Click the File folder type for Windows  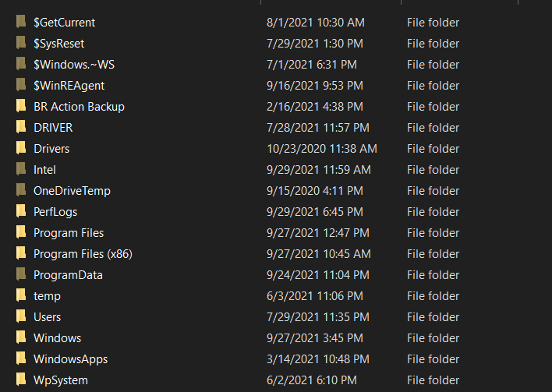click(433, 338)
